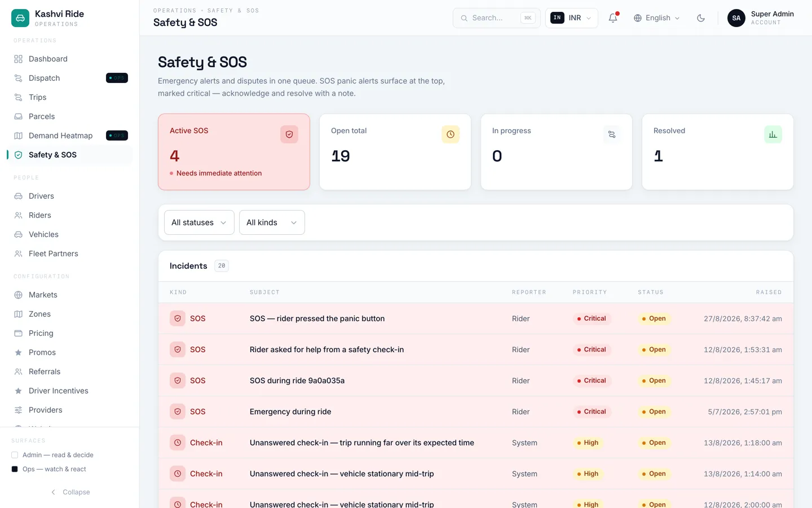Click the Operations breadcrumb at the top
The height and width of the screenshot is (508, 812).
[175, 11]
